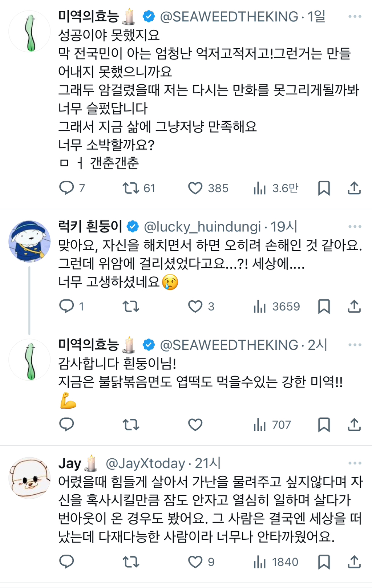Image resolution: width=372 pixels, height=588 pixels.
Task: Open 럭키 흰둥이's profile picture
Action: click(29, 241)
